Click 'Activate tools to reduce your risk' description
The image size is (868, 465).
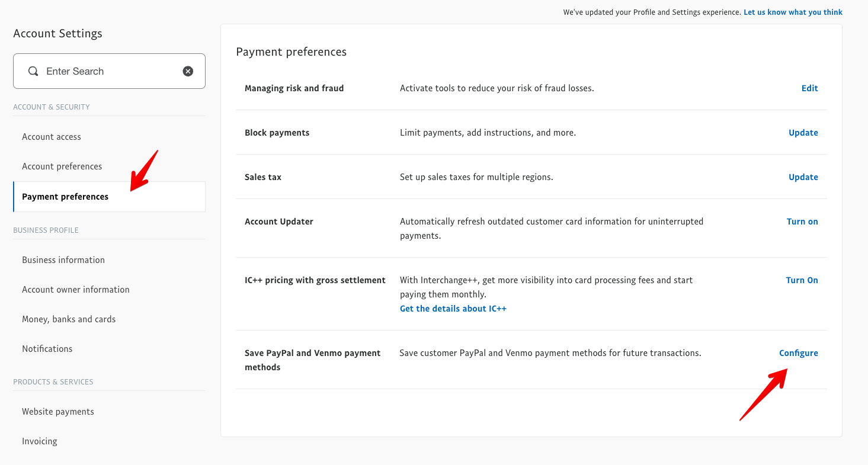tap(497, 88)
